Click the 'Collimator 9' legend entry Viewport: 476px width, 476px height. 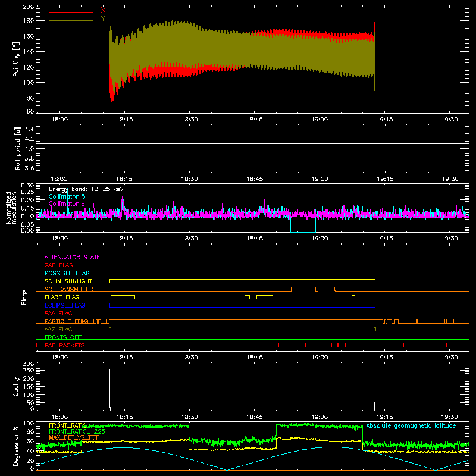click(67, 203)
